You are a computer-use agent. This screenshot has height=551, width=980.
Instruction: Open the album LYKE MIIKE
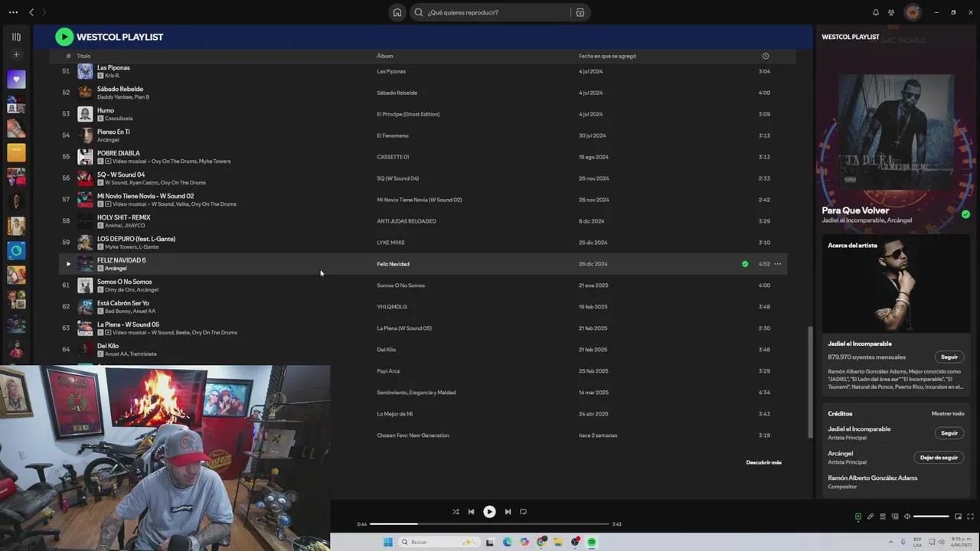click(391, 243)
